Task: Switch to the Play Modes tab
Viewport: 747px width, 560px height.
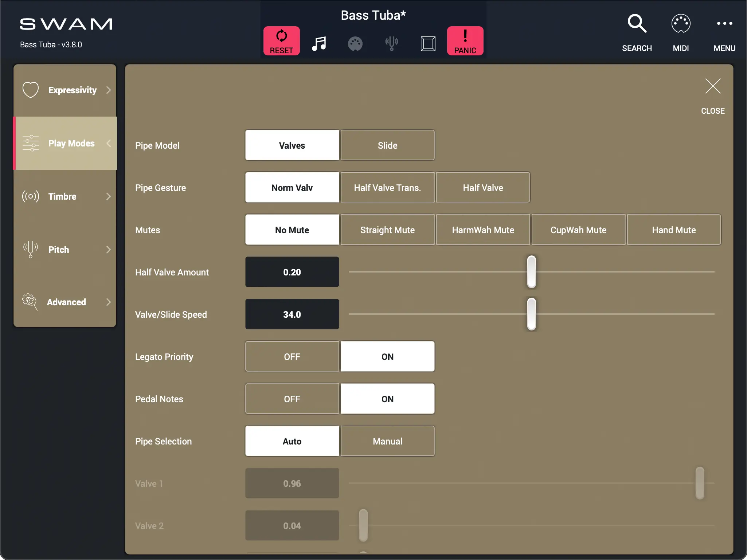Action: tap(65, 143)
